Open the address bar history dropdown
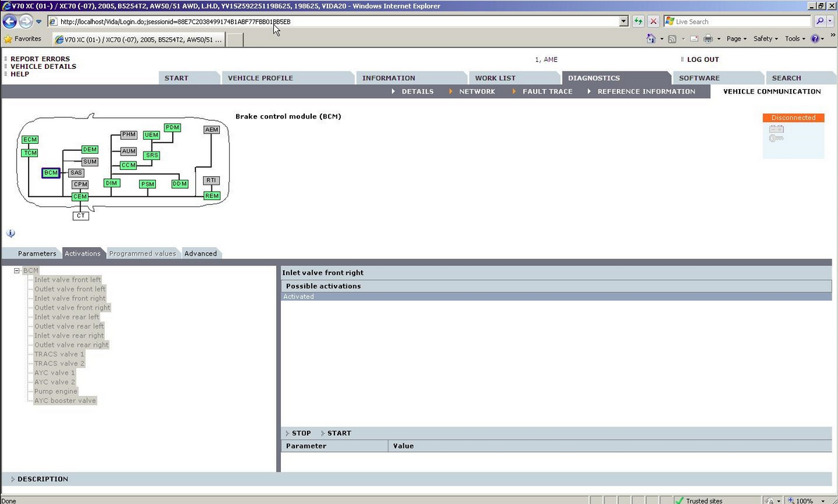 pyautogui.click(x=623, y=22)
